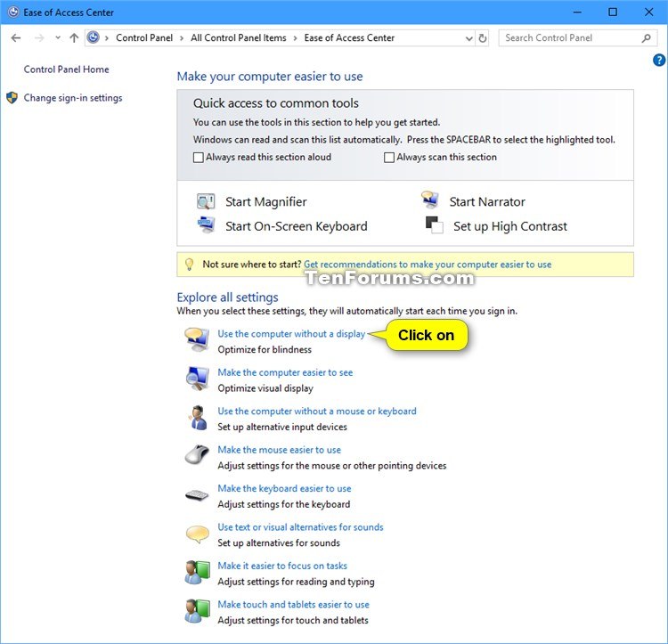
Task: Expand the address bar history dropdown
Action: pyautogui.click(x=468, y=38)
